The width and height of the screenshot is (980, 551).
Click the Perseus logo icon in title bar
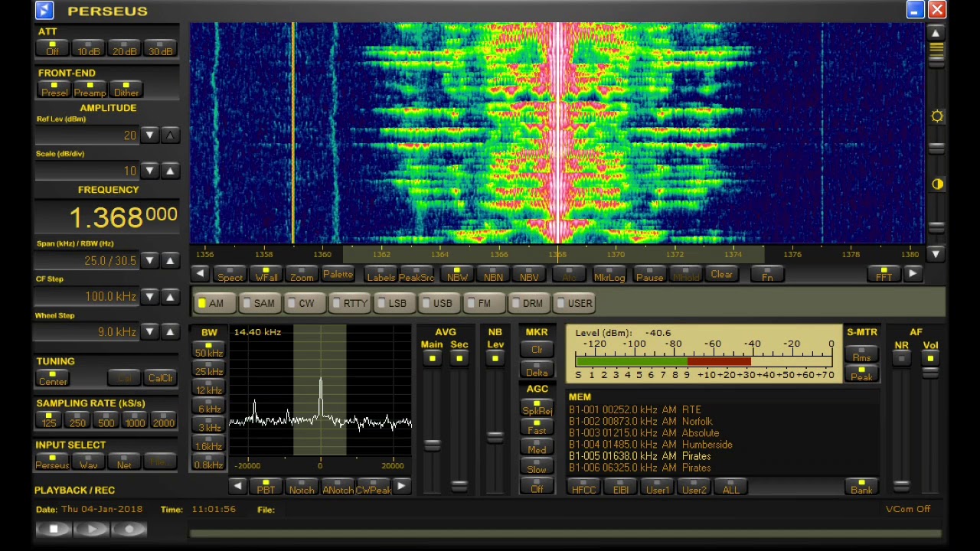(44, 10)
